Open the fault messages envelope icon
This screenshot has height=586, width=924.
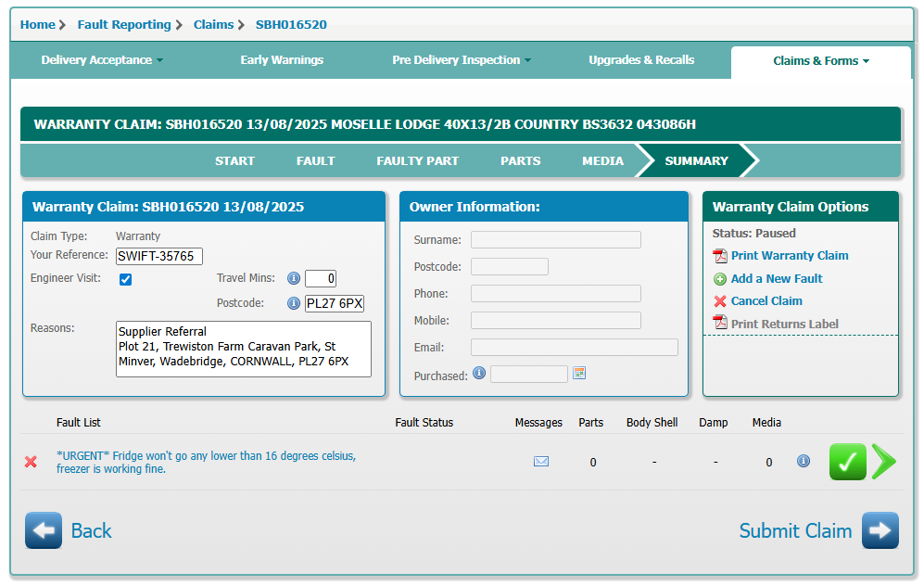pos(541,462)
